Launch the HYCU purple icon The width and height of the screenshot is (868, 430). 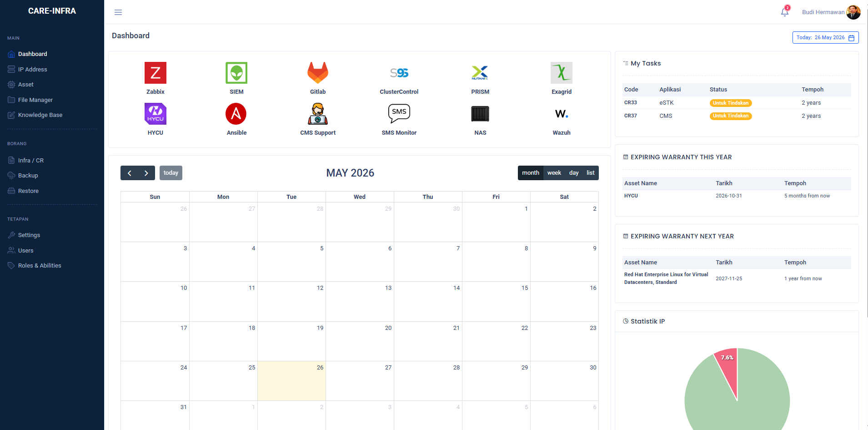point(156,114)
